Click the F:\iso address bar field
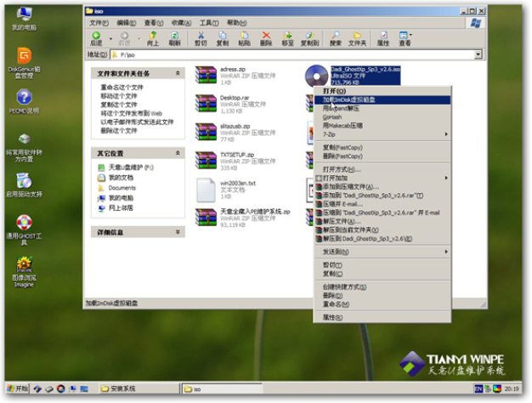 click(255, 54)
